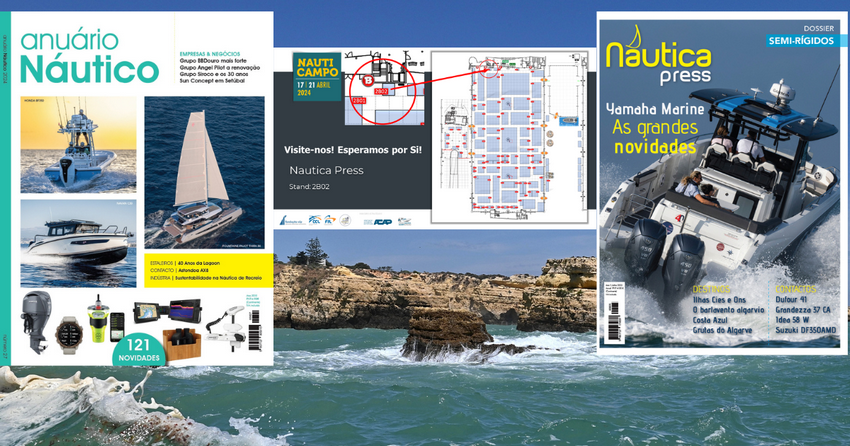Click the 'DESTINOS' section heading
Viewport: 850px width, 446px height.
pos(711,289)
